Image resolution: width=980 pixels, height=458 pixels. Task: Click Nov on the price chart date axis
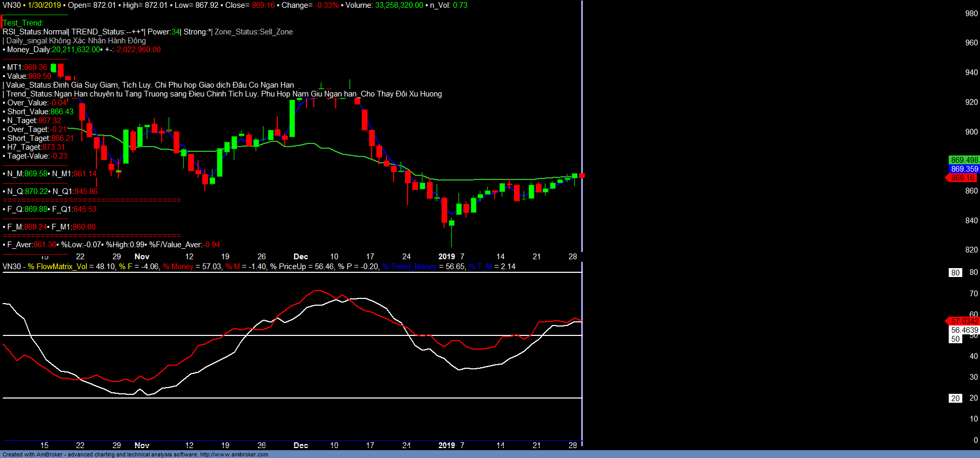point(142,257)
